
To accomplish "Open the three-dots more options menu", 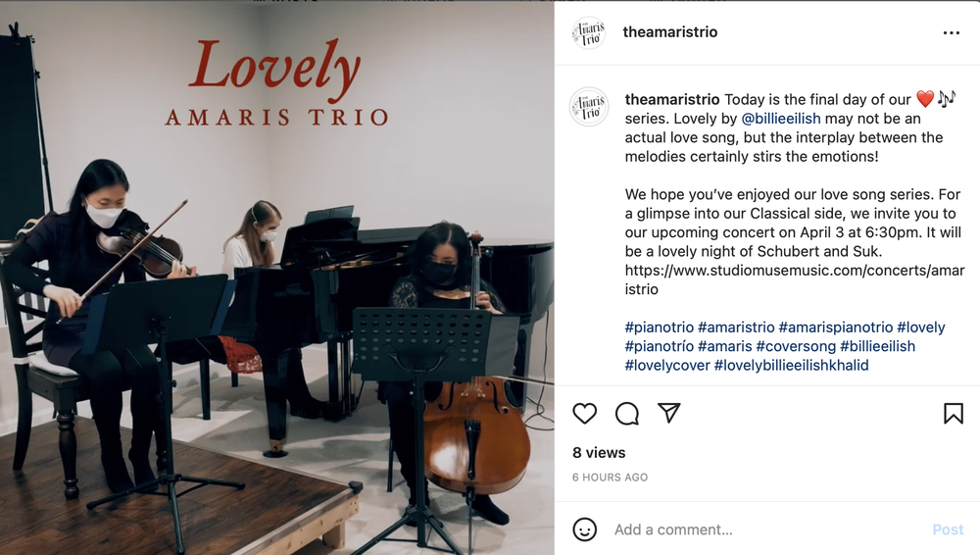I will (952, 32).
